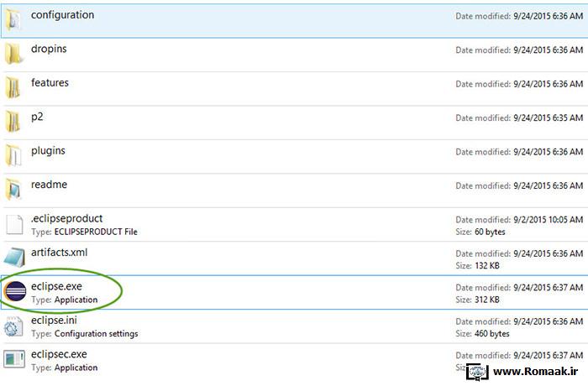Select the .eclipseproduct blank file icon
588x386 pixels.
(x=14, y=225)
